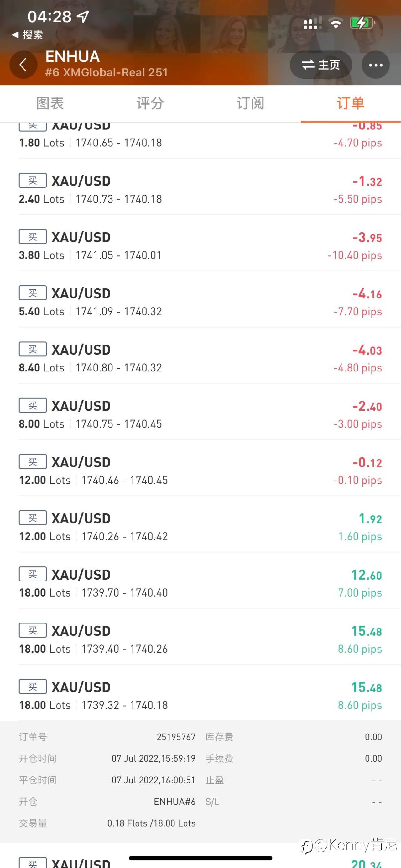Open the order showing -10.40 pips

coord(201,246)
